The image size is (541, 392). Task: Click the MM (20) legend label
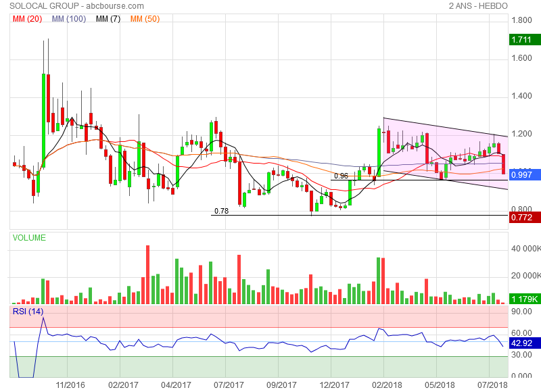27,19
